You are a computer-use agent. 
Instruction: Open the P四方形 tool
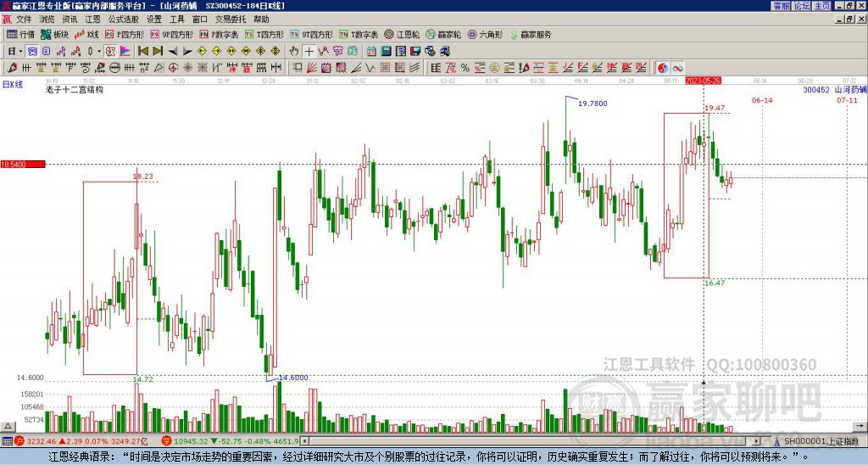[x=125, y=34]
